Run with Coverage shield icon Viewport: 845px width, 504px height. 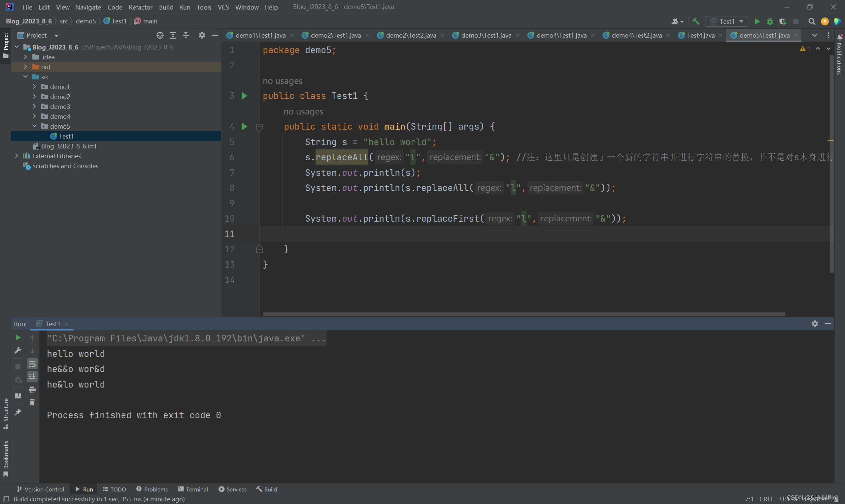[783, 21]
